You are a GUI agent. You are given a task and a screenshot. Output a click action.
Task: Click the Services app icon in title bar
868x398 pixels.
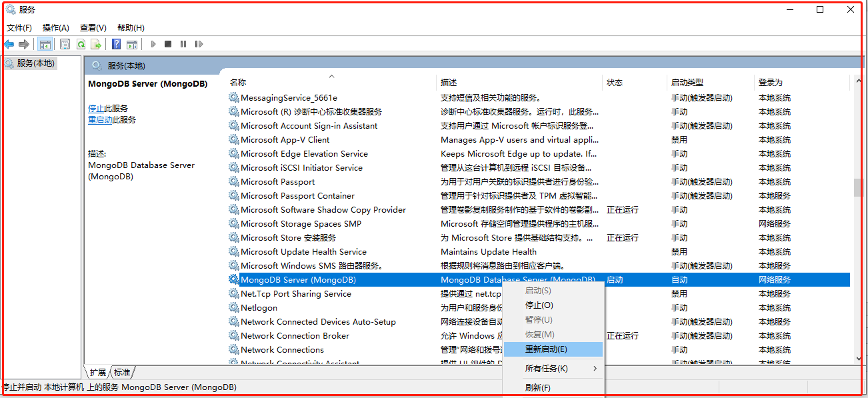click(11, 9)
